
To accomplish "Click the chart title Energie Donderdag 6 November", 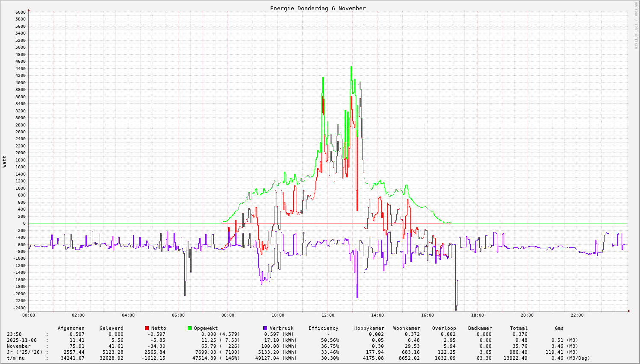I will 318,9.
